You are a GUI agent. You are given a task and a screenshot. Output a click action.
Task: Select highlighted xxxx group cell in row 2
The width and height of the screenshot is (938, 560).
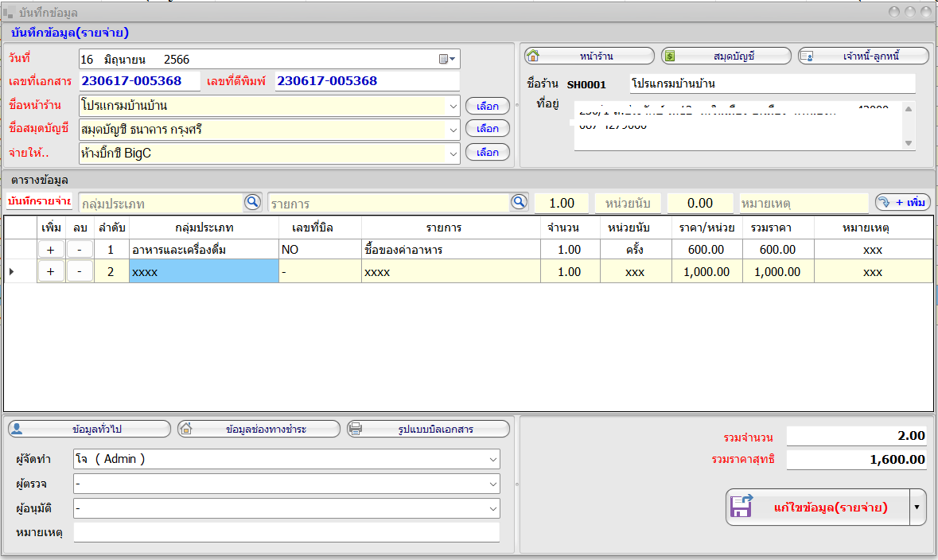pyautogui.click(x=204, y=271)
